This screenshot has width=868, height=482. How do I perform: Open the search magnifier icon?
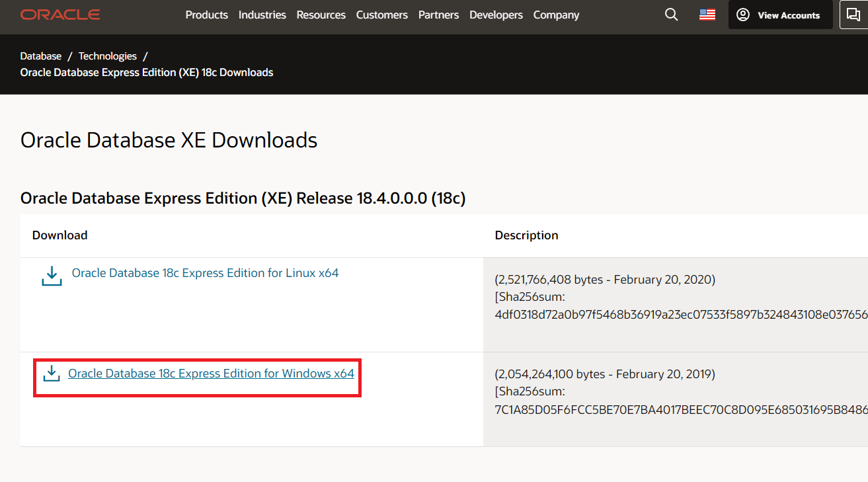tap(671, 15)
